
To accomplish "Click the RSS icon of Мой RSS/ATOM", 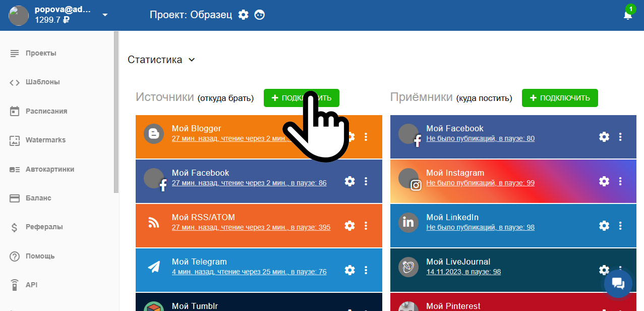I will [154, 223].
